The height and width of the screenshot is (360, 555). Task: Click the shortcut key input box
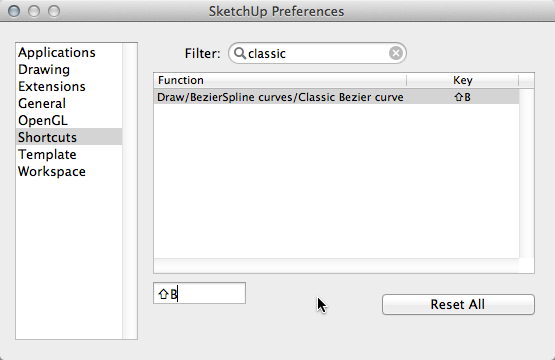pyautogui.click(x=199, y=293)
